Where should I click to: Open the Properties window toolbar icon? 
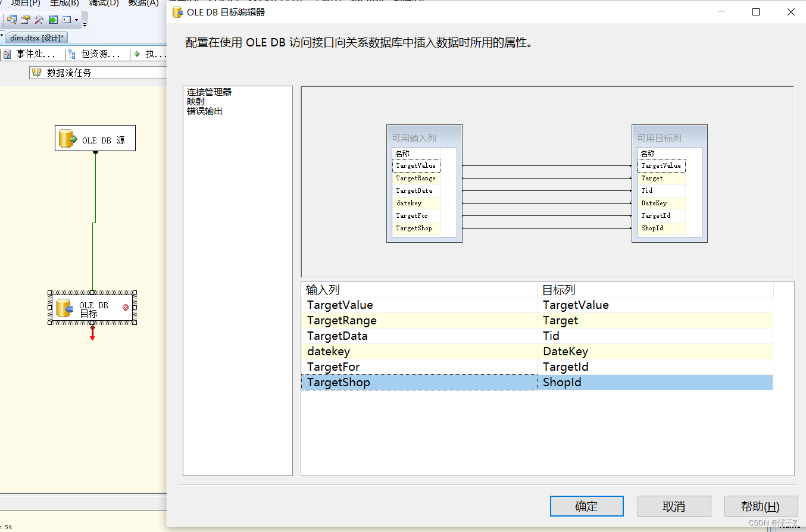click(x=26, y=20)
